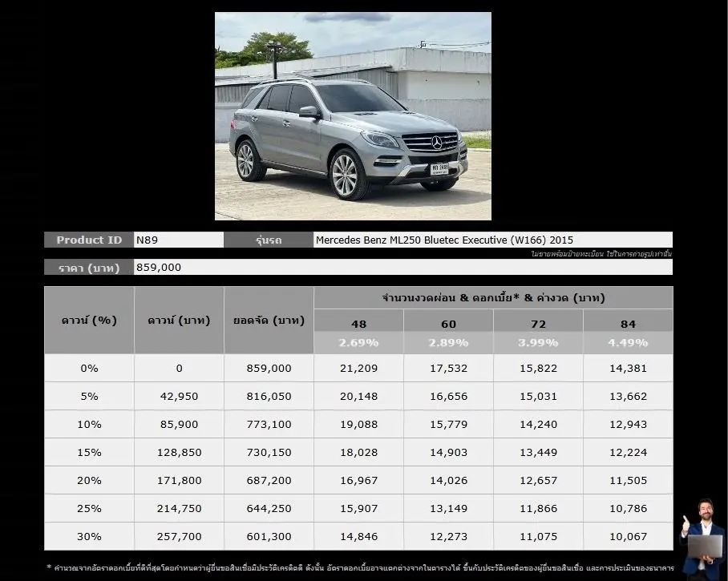728x581 pixels.
Task: Click down payment amount 257,700
Action: tap(180, 536)
